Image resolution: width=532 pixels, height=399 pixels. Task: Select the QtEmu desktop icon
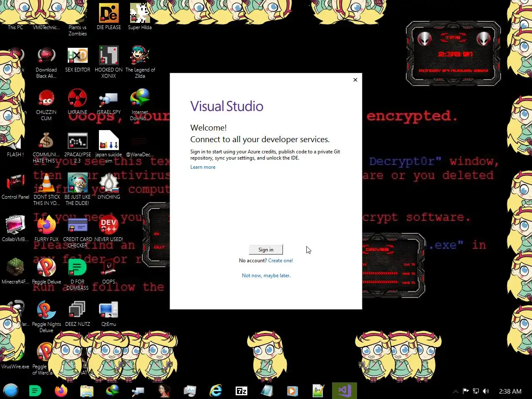(109, 313)
